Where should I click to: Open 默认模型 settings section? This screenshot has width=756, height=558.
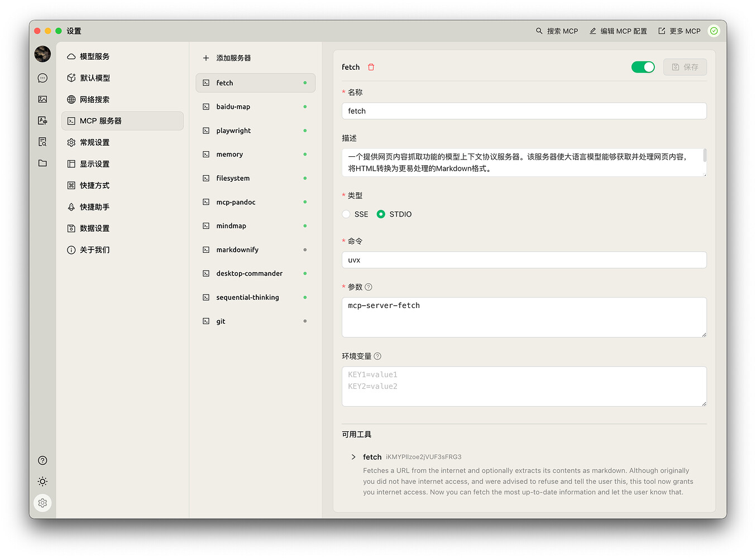click(122, 78)
